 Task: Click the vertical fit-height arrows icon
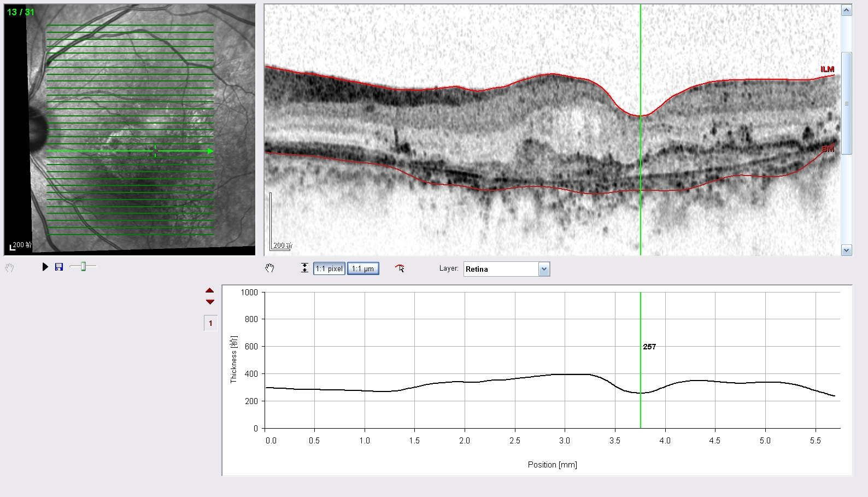[x=304, y=268]
